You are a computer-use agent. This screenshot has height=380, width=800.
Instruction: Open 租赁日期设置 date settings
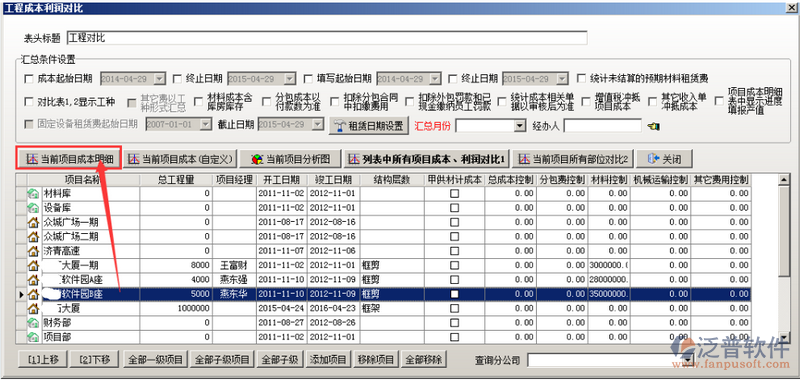coord(369,126)
